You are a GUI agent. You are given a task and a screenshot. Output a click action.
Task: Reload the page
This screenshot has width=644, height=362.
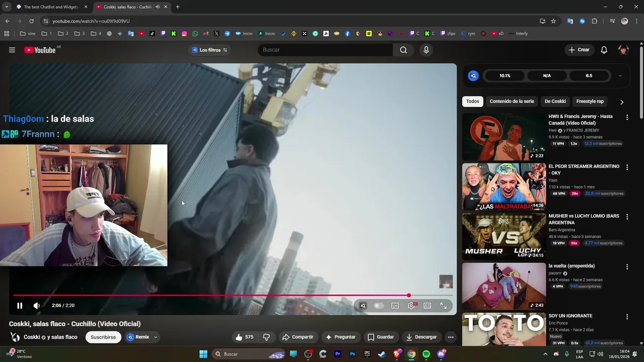[31, 21]
